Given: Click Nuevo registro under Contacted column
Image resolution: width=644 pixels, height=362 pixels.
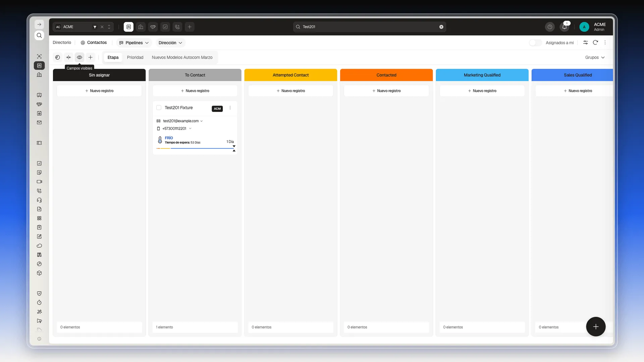Looking at the screenshot, I should (386, 91).
